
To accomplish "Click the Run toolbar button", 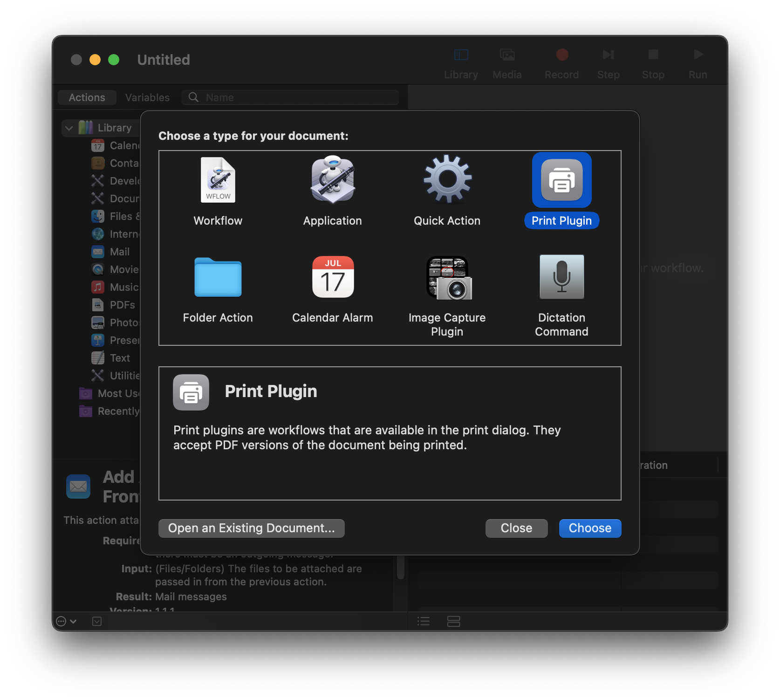I will [698, 64].
